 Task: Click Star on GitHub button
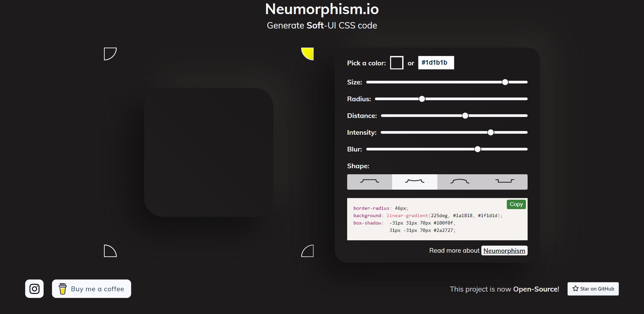(593, 289)
